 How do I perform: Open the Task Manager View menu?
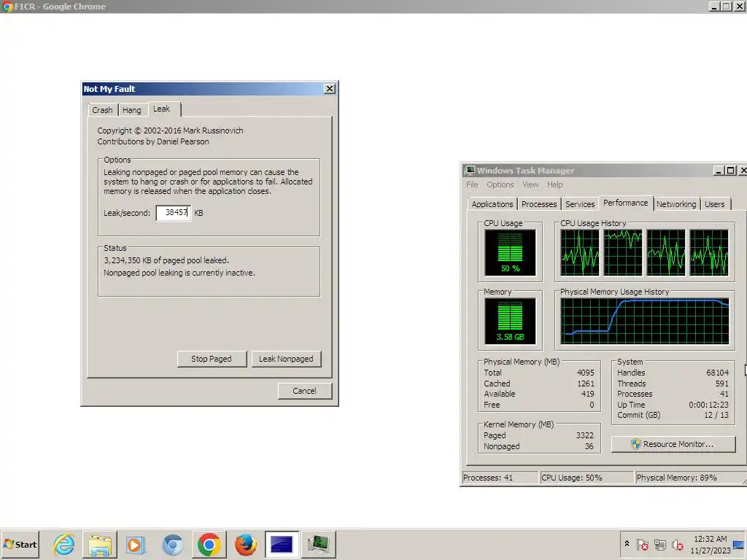tap(530, 184)
